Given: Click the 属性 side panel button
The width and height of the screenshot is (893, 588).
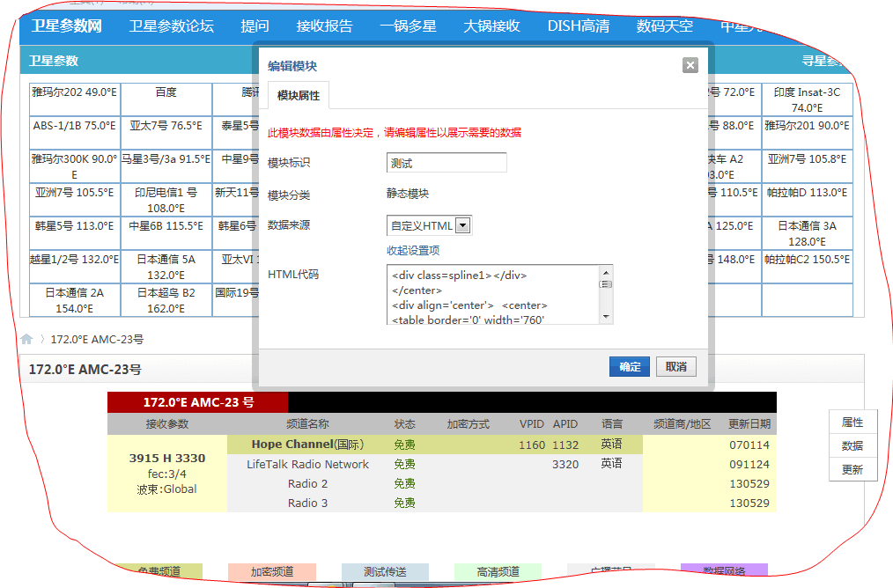Looking at the screenshot, I should click(852, 423).
